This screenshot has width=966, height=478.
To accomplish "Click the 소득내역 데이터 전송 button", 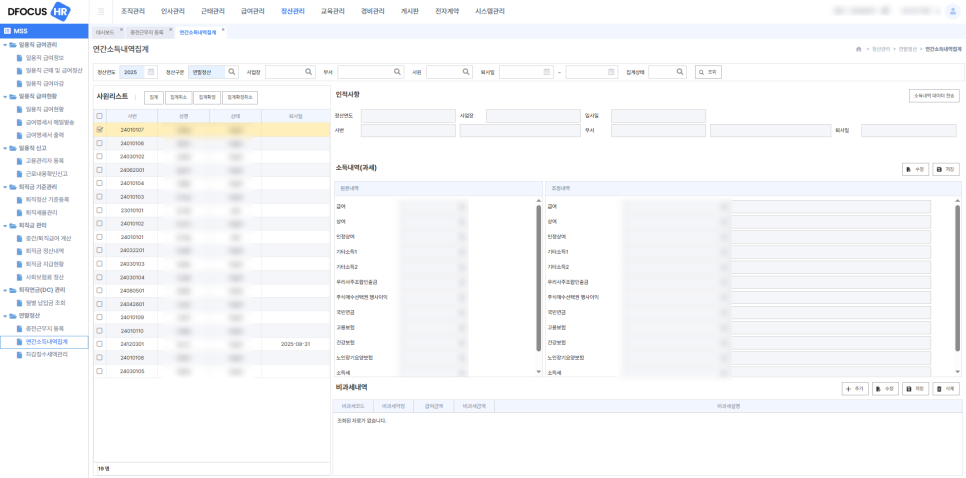I will pyautogui.click(x=935, y=96).
